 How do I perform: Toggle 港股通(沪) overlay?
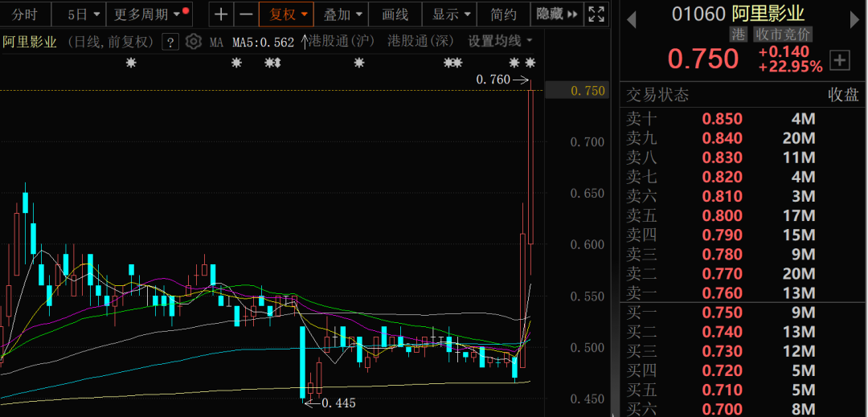click(x=343, y=41)
